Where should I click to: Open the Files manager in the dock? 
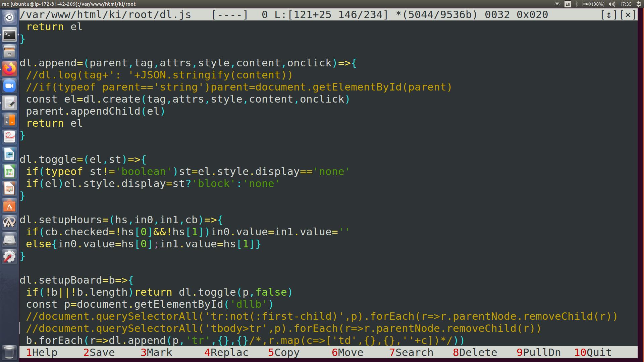(x=9, y=52)
